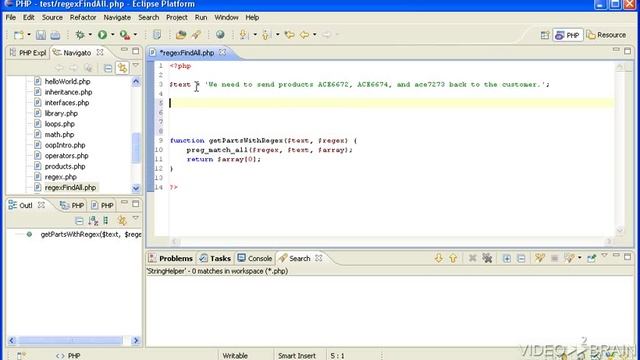Open the Project menu
The image size is (640, 360).
(x=177, y=18)
